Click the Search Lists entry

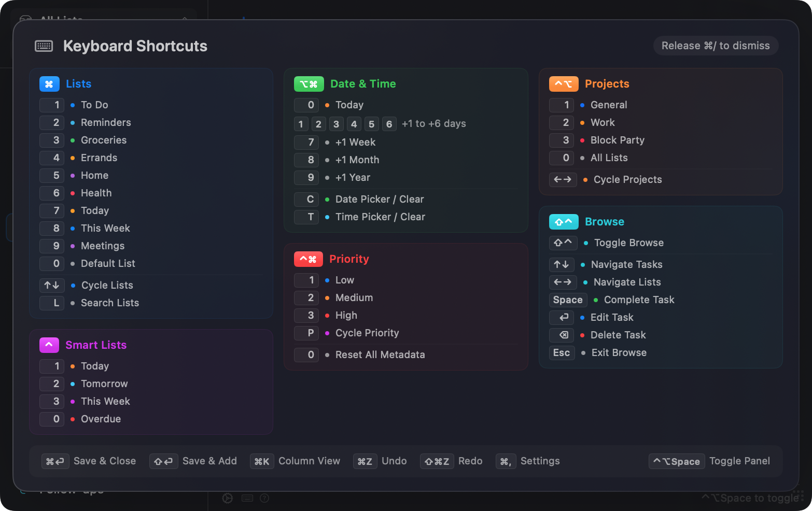pyautogui.click(x=110, y=303)
